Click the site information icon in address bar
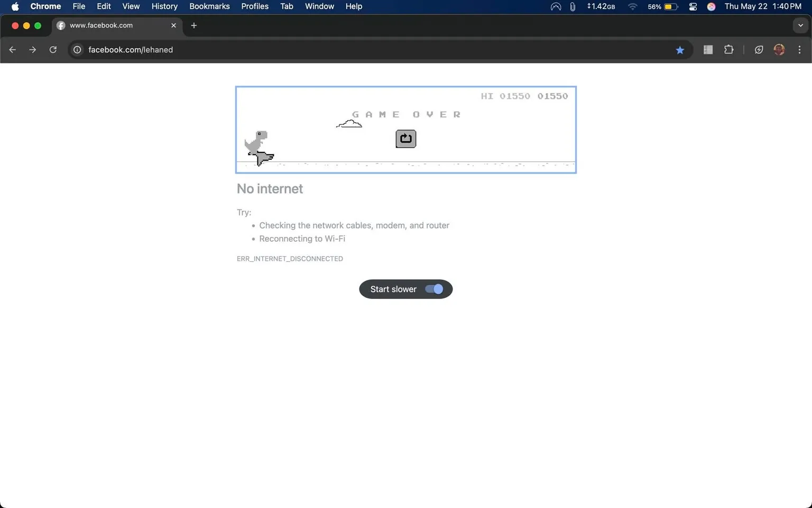 tap(77, 50)
